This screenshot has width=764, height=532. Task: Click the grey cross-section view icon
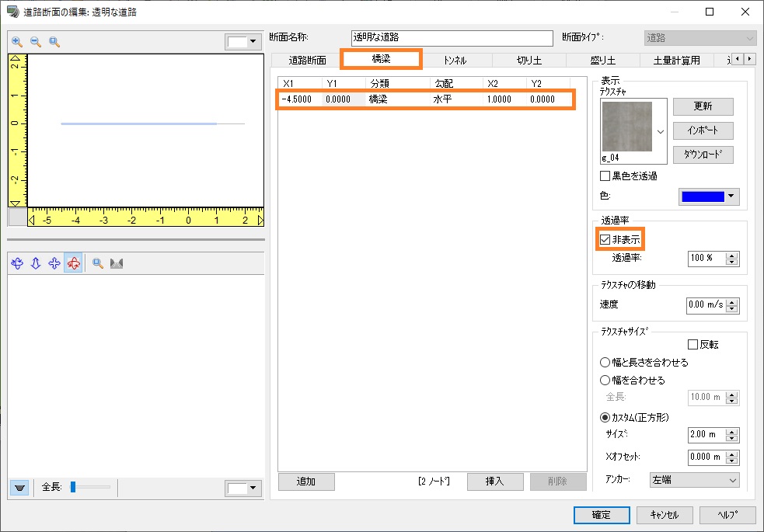click(117, 263)
